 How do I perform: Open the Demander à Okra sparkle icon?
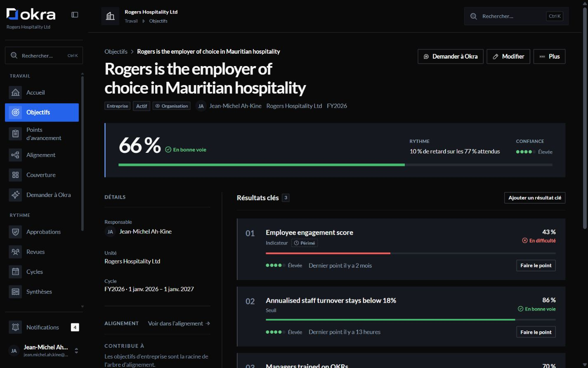coord(15,195)
